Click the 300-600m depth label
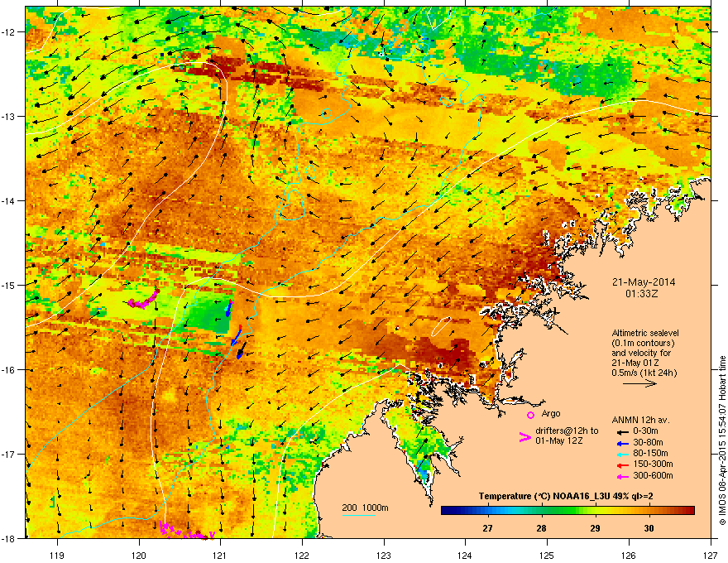The width and height of the screenshot is (728, 563). 653,475
